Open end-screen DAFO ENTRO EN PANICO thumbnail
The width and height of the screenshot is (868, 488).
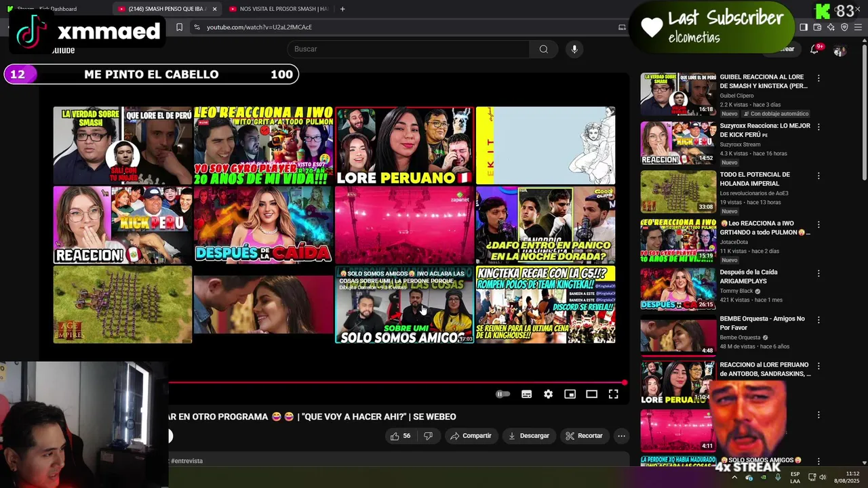545,225
